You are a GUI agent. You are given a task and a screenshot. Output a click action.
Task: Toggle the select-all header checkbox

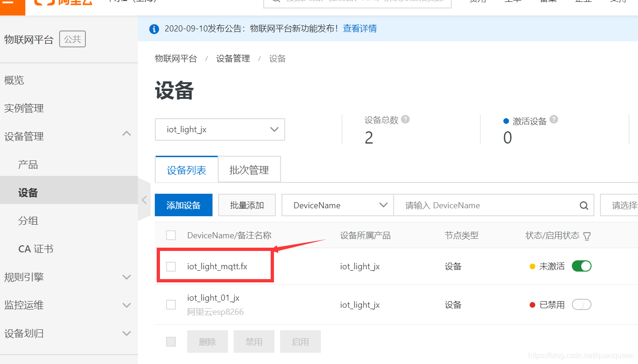[x=171, y=235]
